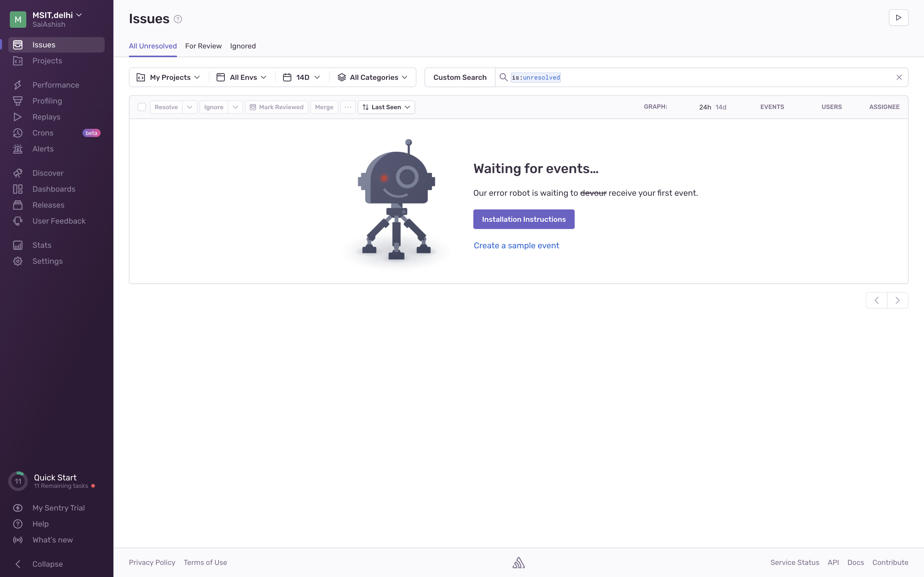This screenshot has width=924, height=577.
Task: Open the Issues help tooltip icon
Action: 177,19
